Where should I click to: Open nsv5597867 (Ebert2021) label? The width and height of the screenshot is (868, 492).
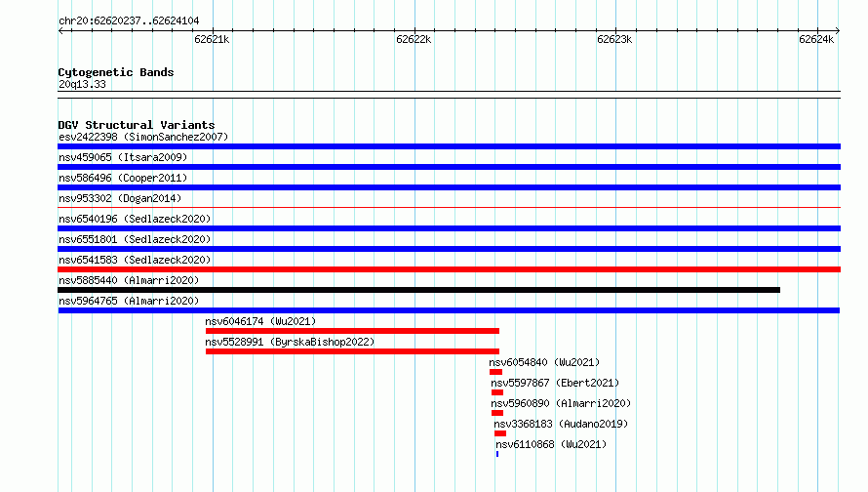[555, 383]
